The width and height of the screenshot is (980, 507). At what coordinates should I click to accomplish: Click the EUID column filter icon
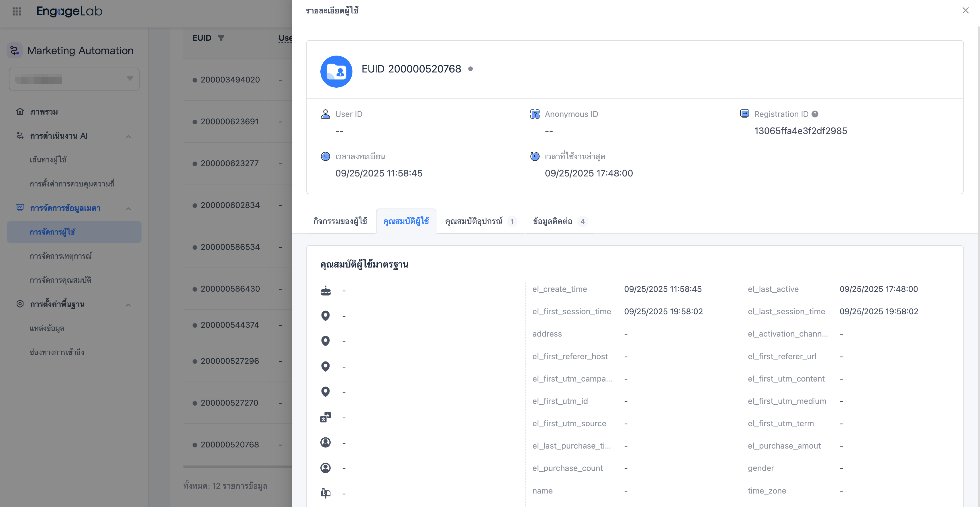221,38
